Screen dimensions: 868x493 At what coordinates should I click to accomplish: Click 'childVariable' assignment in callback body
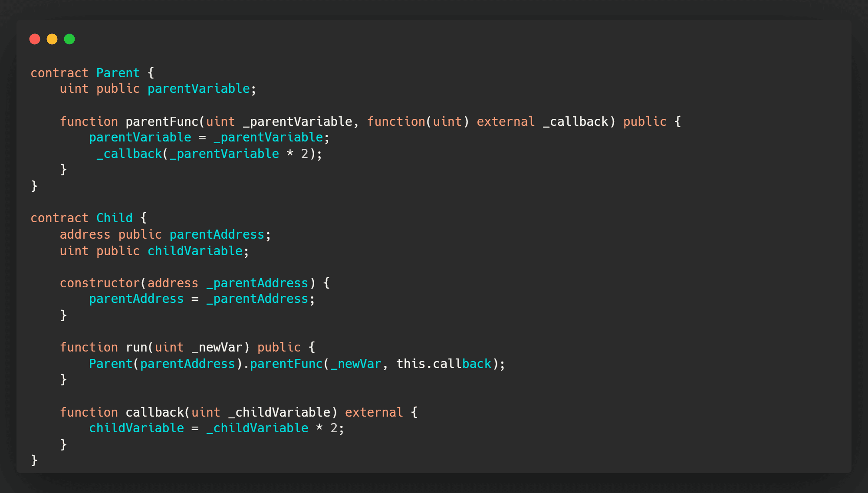pyautogui.click(x=136, y=428)
